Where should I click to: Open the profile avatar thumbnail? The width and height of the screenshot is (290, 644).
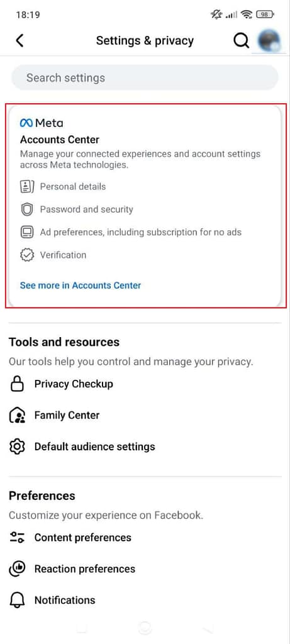[269, 42]
